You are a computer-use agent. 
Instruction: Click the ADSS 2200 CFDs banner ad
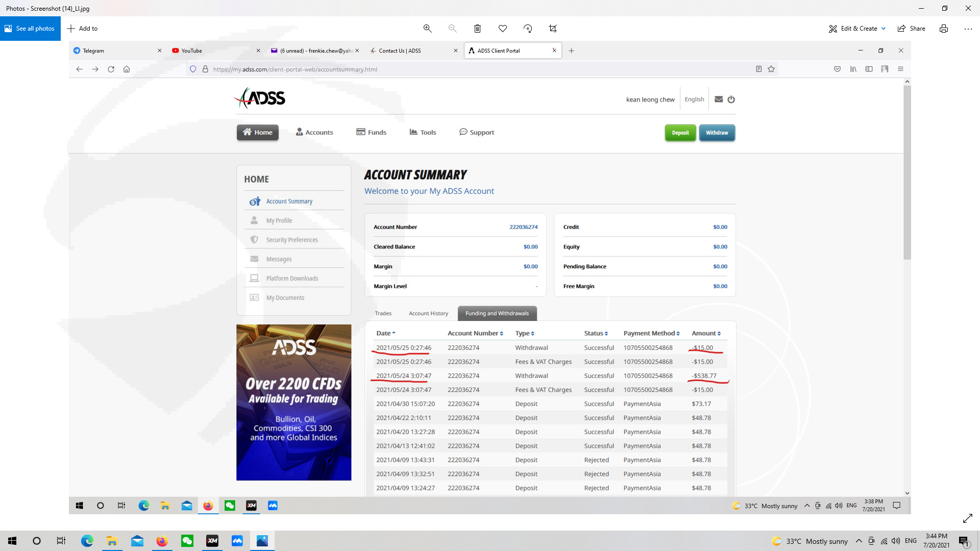tap(294, 403)
